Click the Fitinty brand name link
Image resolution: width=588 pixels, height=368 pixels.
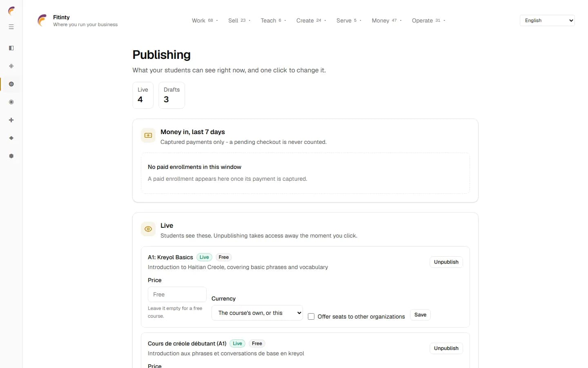click(61, 17)
